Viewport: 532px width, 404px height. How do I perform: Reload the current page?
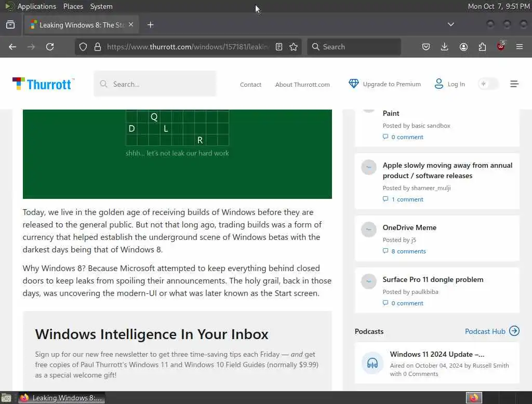(x=50, y=47)
